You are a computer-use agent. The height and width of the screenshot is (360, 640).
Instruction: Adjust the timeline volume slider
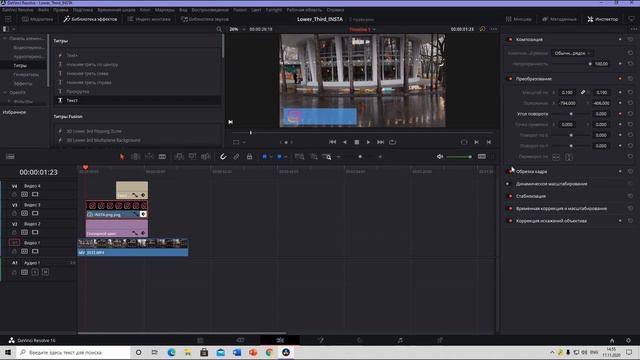(x=459, y=157)
